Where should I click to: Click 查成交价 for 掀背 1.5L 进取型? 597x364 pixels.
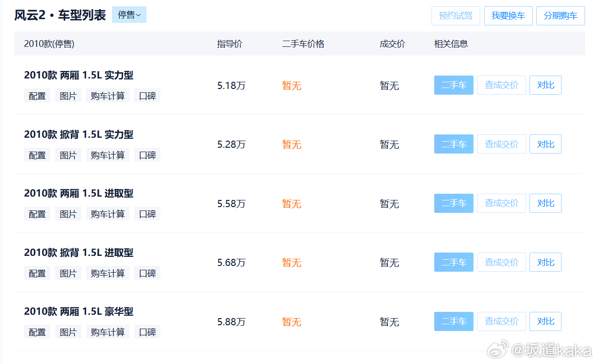click(x=502, y=262)
